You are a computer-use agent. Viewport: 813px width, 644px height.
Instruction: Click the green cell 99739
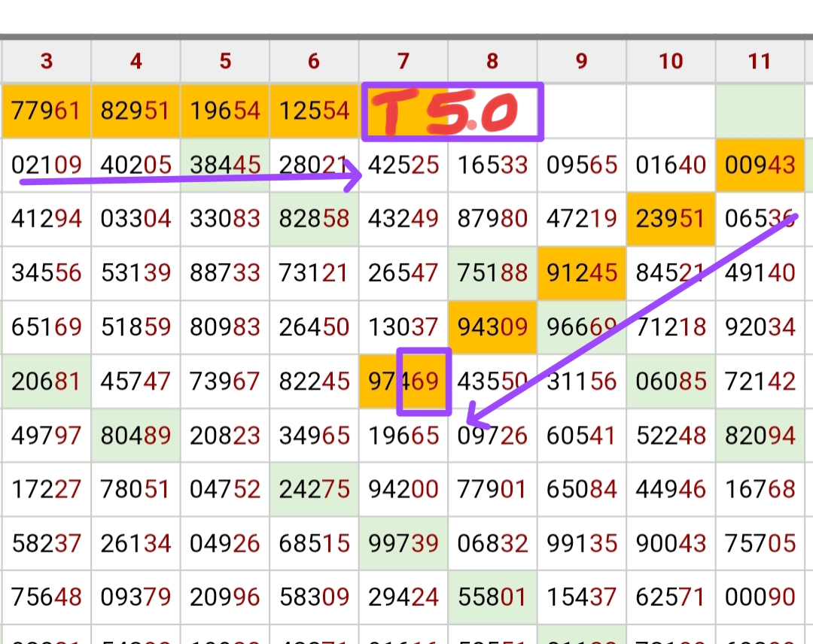[403, 543]
